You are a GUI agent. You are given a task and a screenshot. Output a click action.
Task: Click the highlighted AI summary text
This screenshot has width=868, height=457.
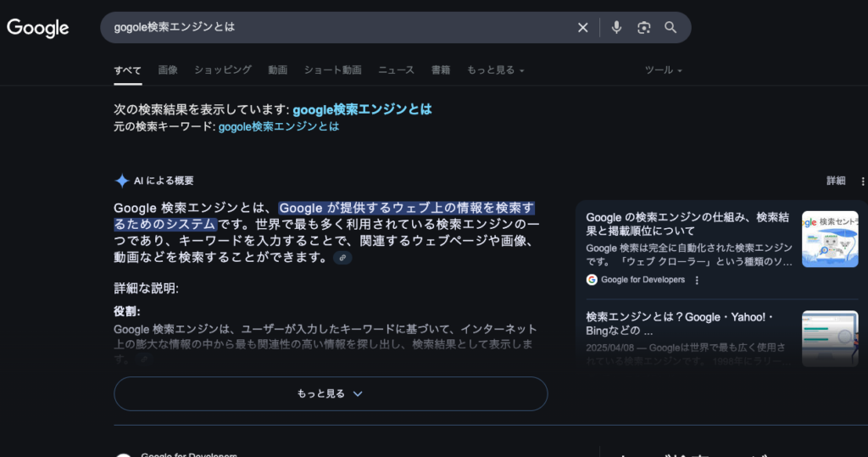tap(324, 216)
